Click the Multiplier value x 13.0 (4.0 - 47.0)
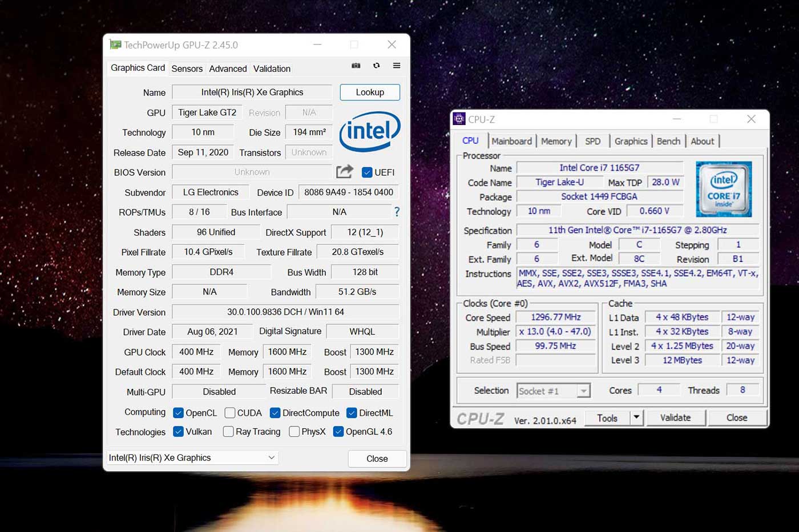The image size is (799, 532). coord(555,331)
